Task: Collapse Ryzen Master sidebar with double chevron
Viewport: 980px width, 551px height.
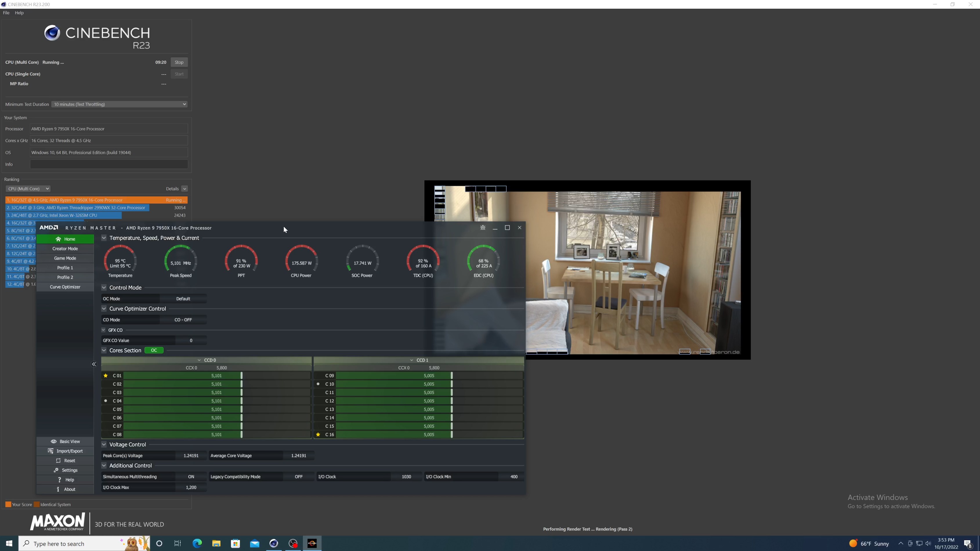Action: (x=94, y=364)
